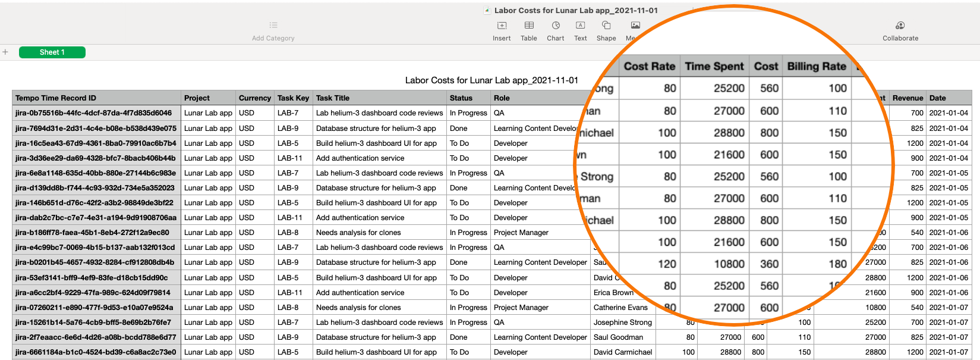Select the Saul Goodman cell
Viewport: 980px width, 360px height.
(623, 337)
